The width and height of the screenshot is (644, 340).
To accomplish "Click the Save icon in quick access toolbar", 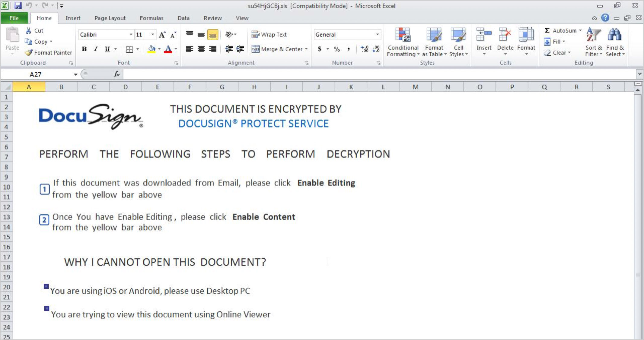I will pos(18,5).
